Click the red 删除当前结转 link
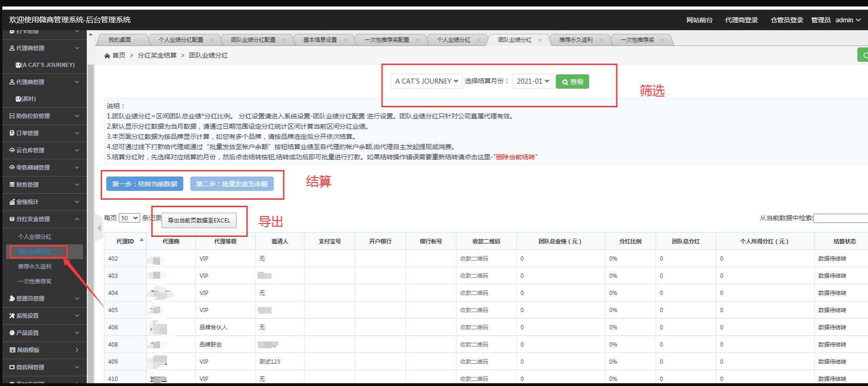Screen dimensions: 868x386 click(x=515, y=157)
